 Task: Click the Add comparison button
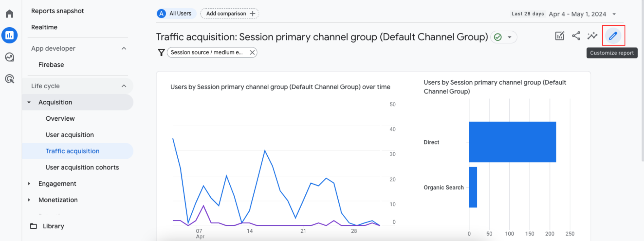[230, 14]
